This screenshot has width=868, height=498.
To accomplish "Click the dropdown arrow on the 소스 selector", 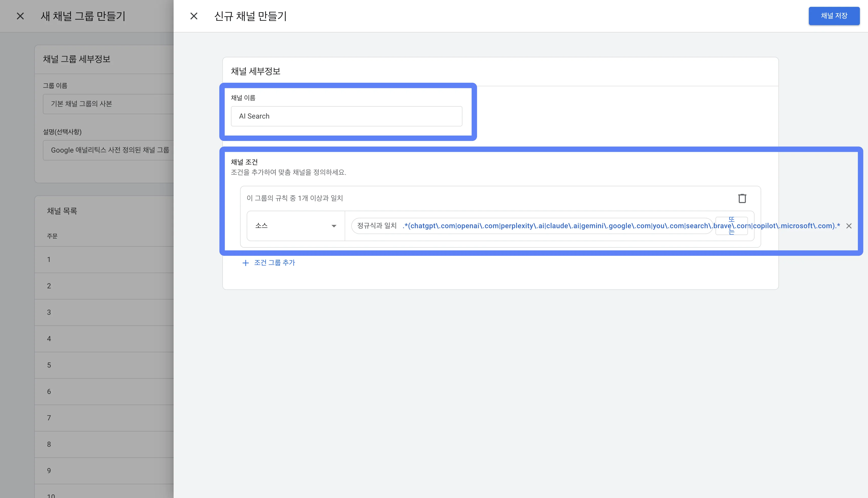I will [334, 226].
